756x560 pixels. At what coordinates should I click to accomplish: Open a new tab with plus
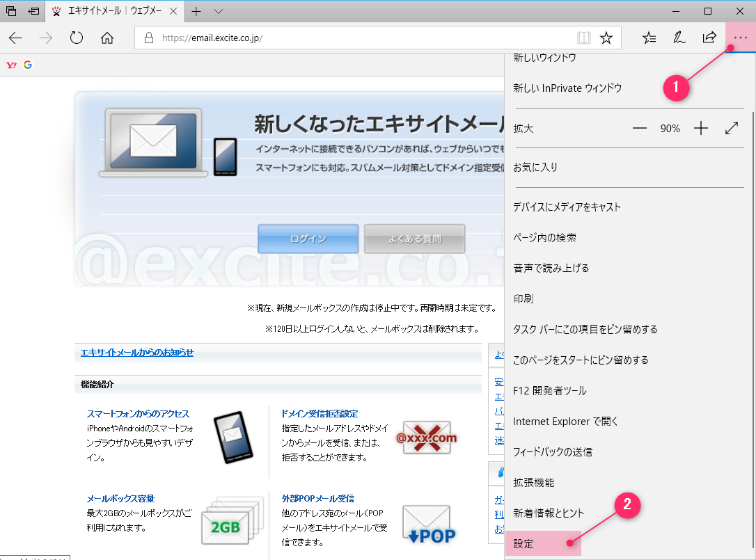(x=196, y=11)
